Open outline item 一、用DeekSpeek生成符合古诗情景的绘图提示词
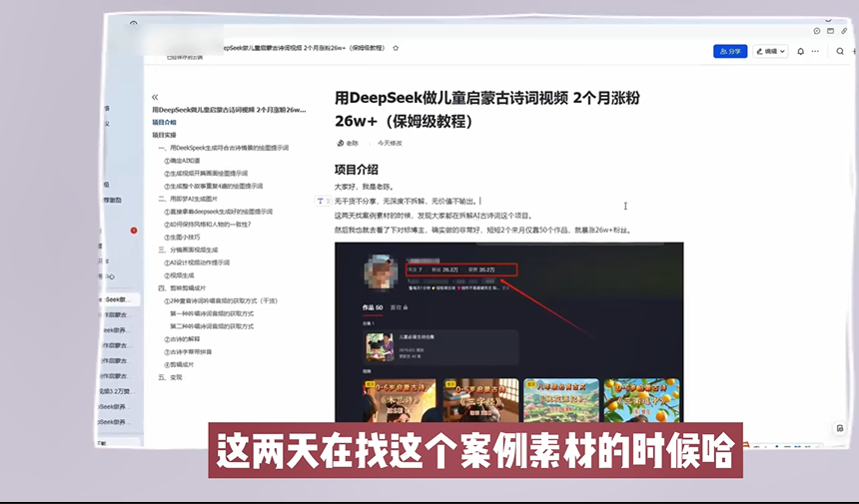The width and height of the screenshot is (859, 504). click(224, 148)
